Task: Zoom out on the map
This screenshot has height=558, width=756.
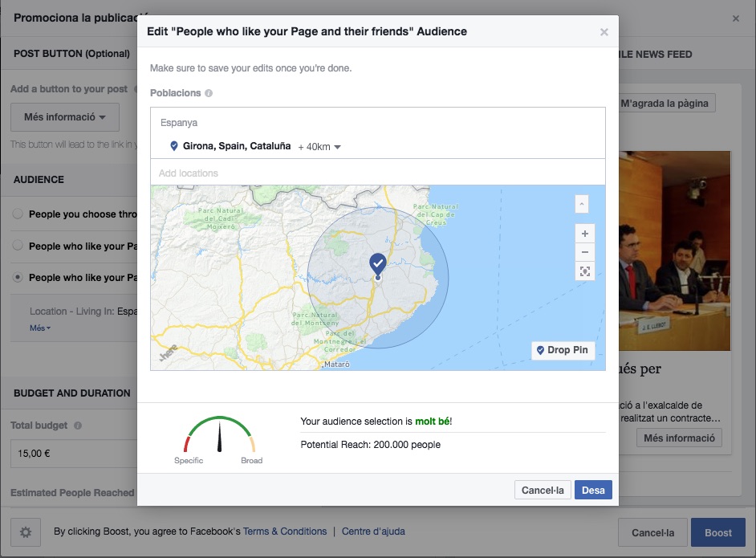Action: (x=585, y=252)
